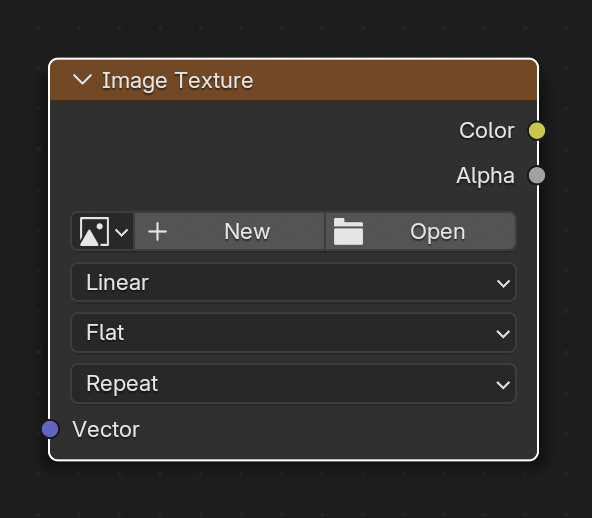Open the Repeat extension dropdown

[x=293, y=384]
